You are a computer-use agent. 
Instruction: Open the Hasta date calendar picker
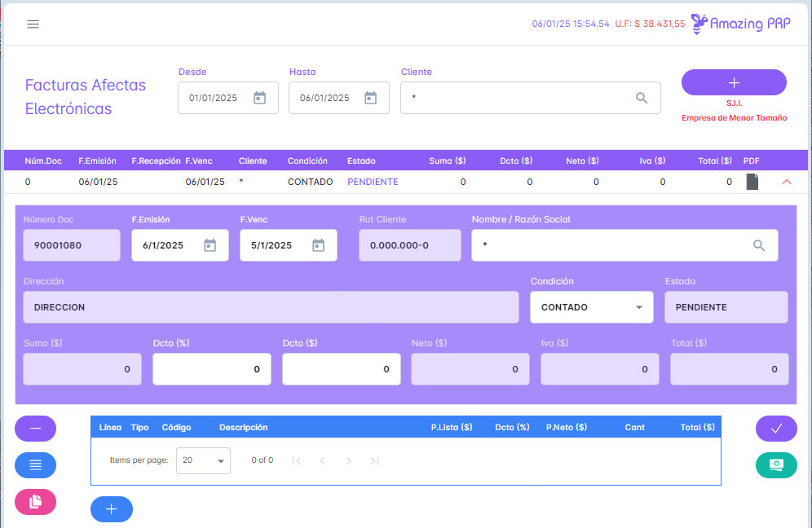click(370, 98)
